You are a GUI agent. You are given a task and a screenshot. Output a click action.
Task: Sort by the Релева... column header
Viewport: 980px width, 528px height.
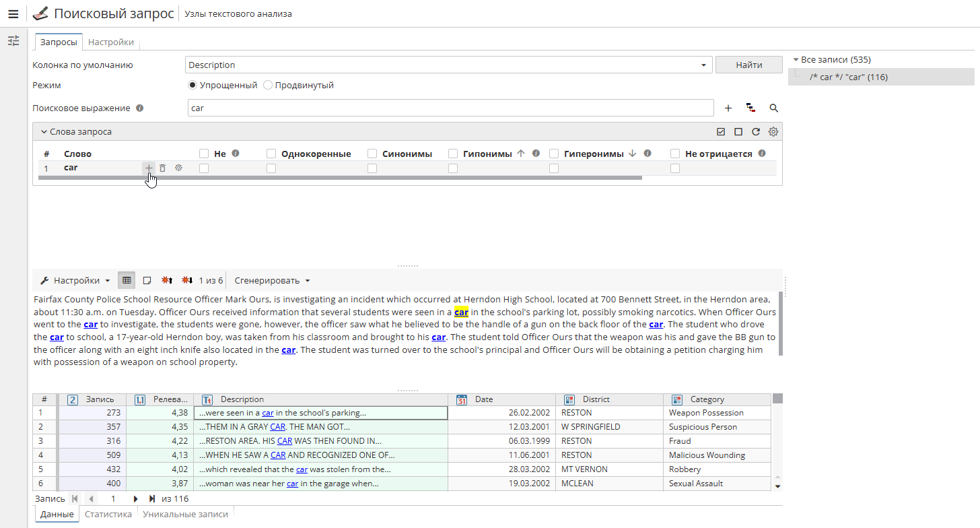[160, 399]
